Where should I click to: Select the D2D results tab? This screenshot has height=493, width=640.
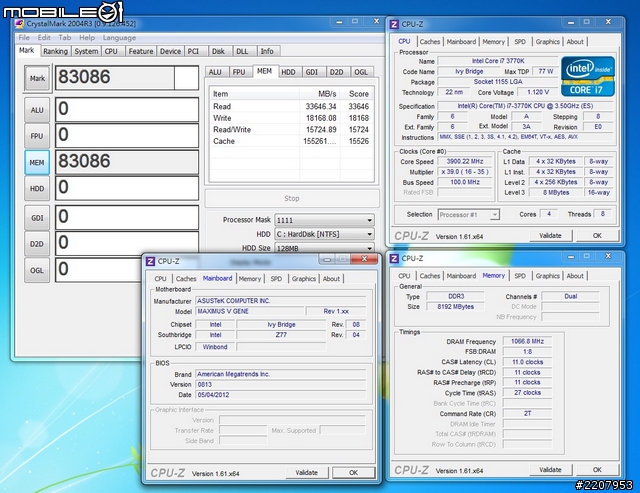pyautogui.click(x=336, y=72)
